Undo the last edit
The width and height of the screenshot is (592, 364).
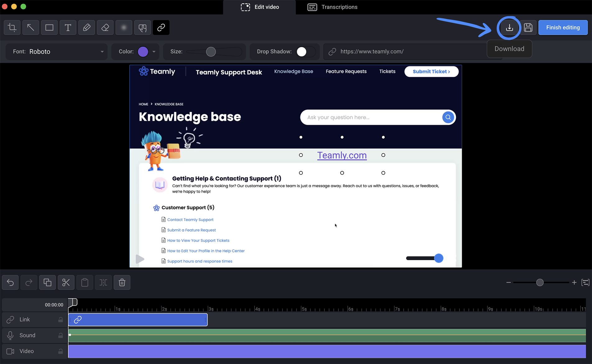click(x=10, y=282)
